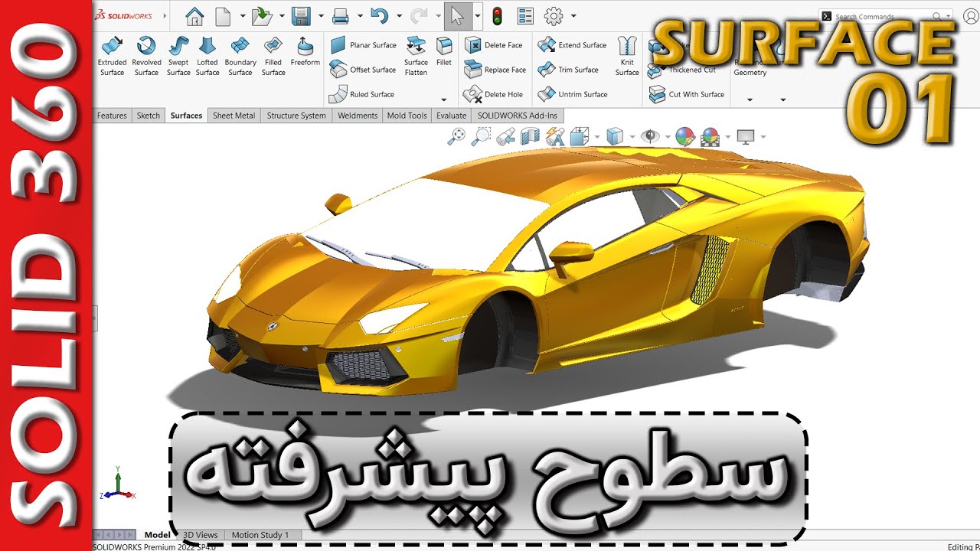Open the Display Style cube icon
Viewport: 980px width, 551px height.
614,137
